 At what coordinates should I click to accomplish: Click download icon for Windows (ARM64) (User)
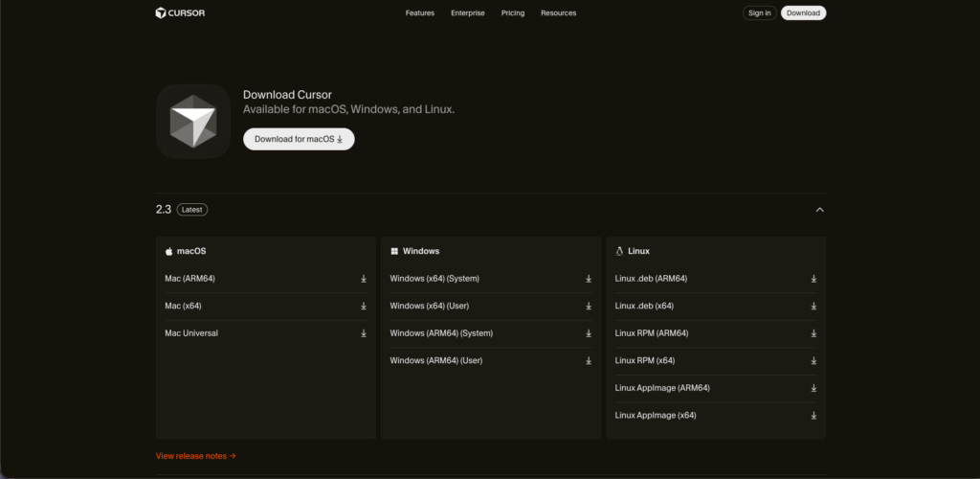coord(589,361)
